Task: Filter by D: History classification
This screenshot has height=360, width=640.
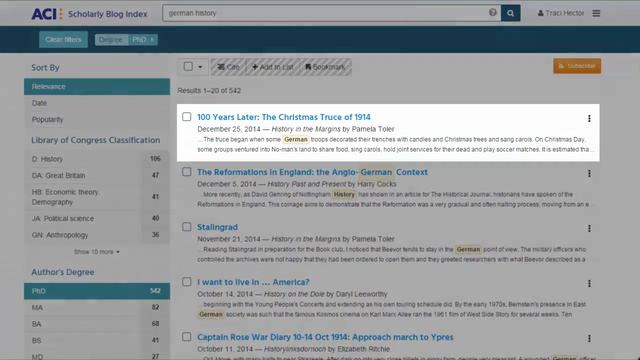Action: pos(97,159)
